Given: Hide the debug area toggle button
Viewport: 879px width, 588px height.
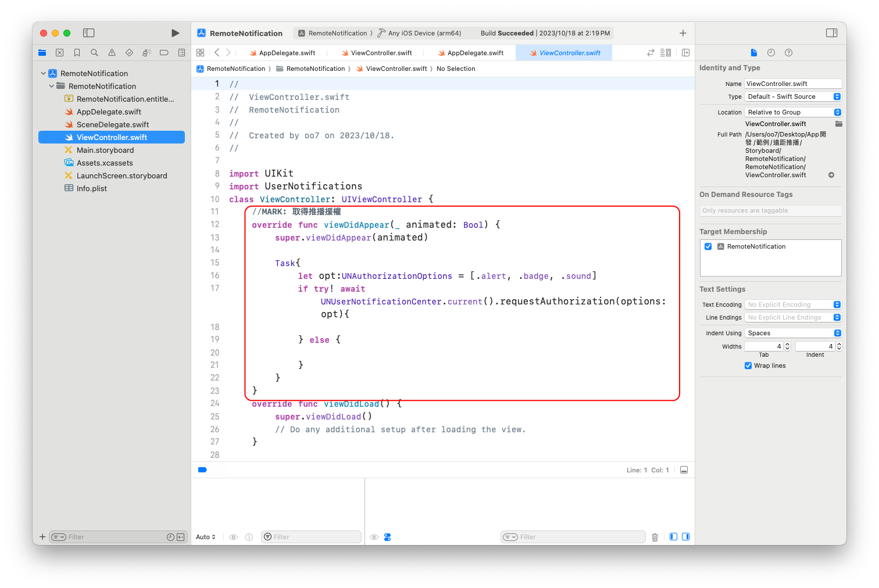Looking at the screenshot, I should pos(684,470).
